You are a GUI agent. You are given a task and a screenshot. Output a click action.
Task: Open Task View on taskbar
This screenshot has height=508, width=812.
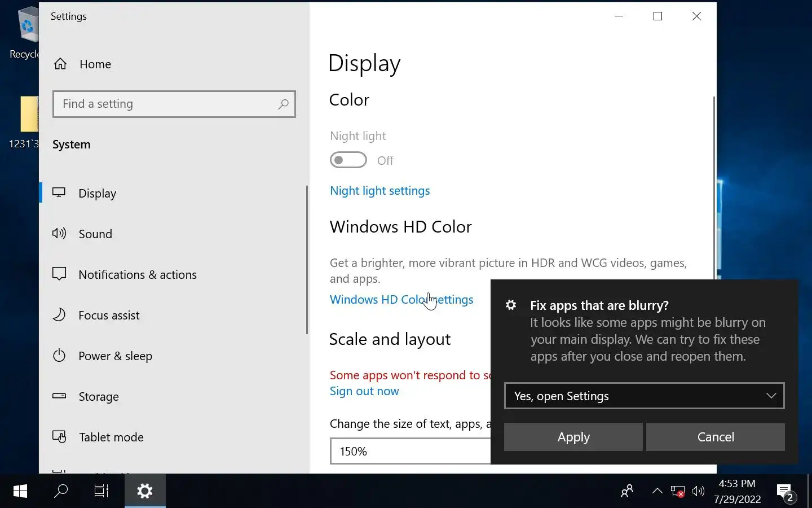coord(101,491)
